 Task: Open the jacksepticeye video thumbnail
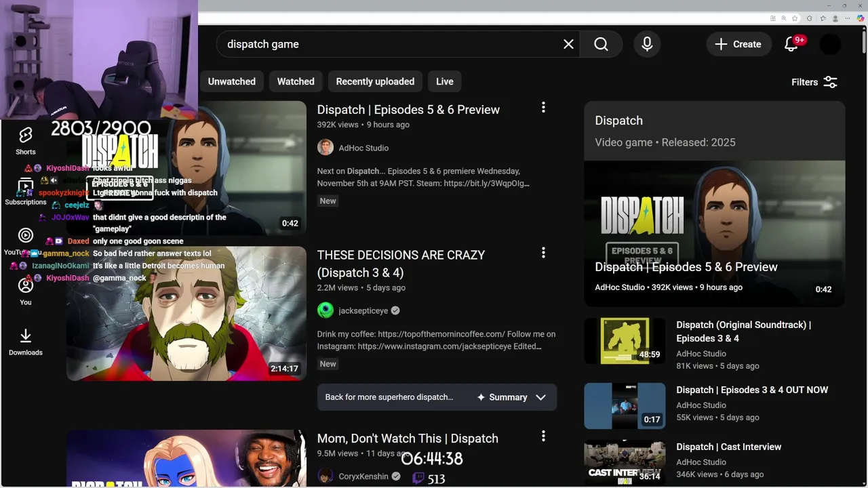click(x=186, y=313)
